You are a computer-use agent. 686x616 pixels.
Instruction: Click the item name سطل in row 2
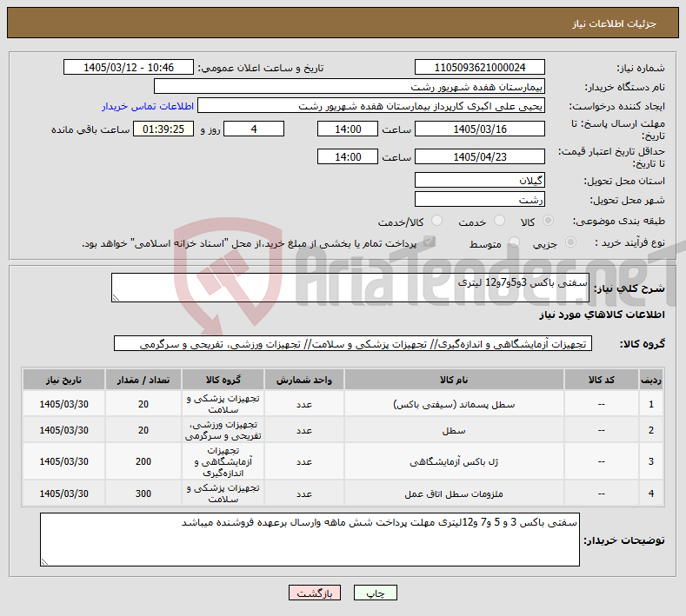454,431
